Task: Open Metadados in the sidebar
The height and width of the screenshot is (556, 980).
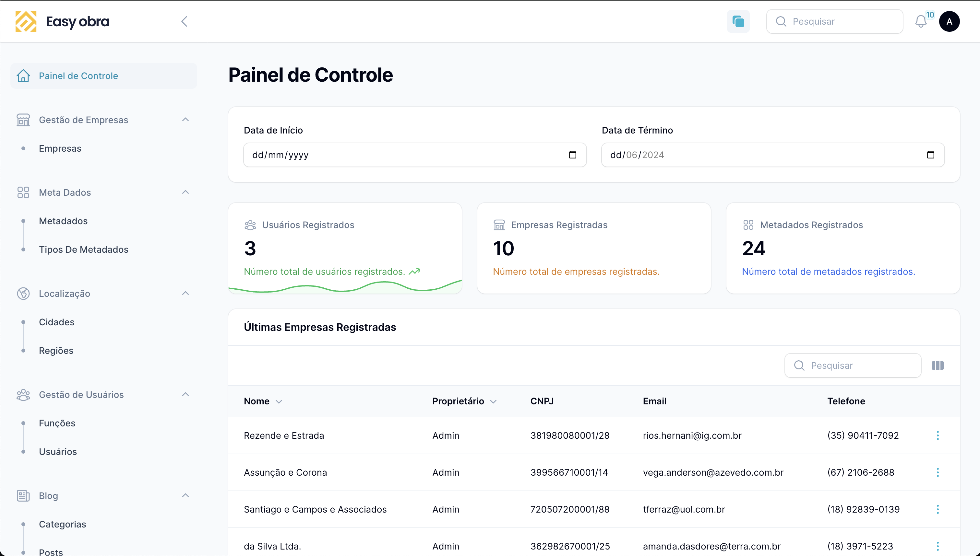Action: 63,221
